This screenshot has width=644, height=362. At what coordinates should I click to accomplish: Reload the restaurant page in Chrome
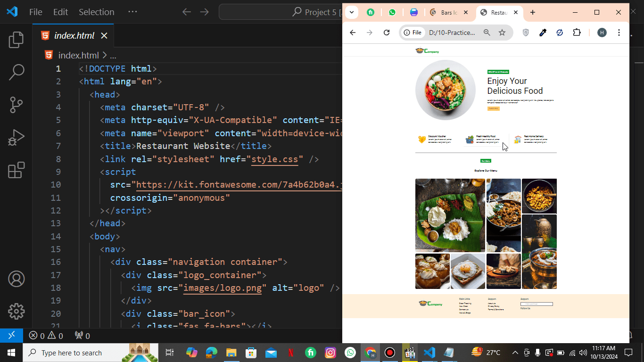387,33
